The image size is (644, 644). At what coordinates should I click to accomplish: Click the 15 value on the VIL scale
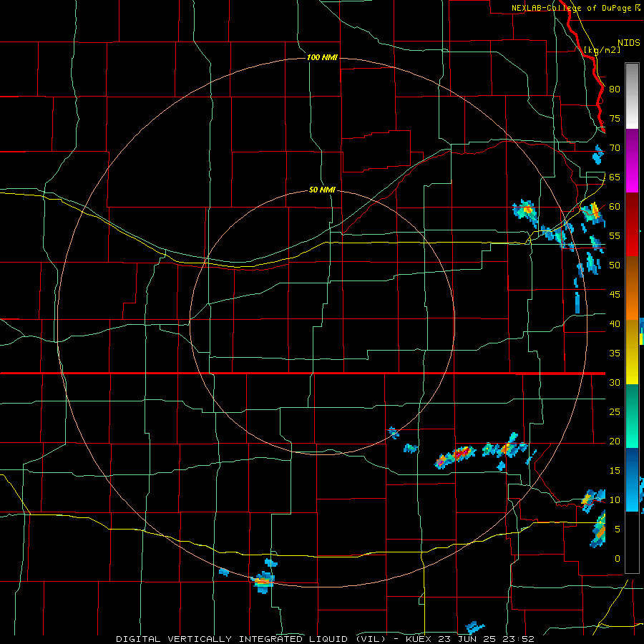pos(615,470)
